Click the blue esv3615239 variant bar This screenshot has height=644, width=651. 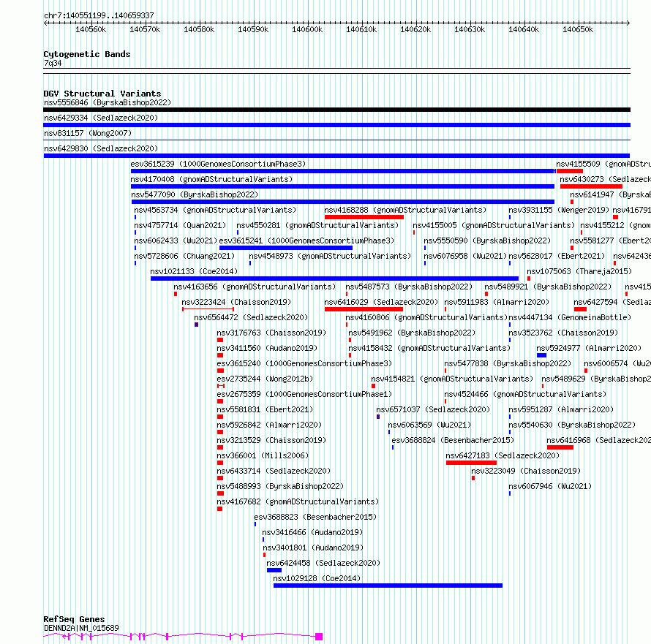pyautogui.click(x=343, y=171)
